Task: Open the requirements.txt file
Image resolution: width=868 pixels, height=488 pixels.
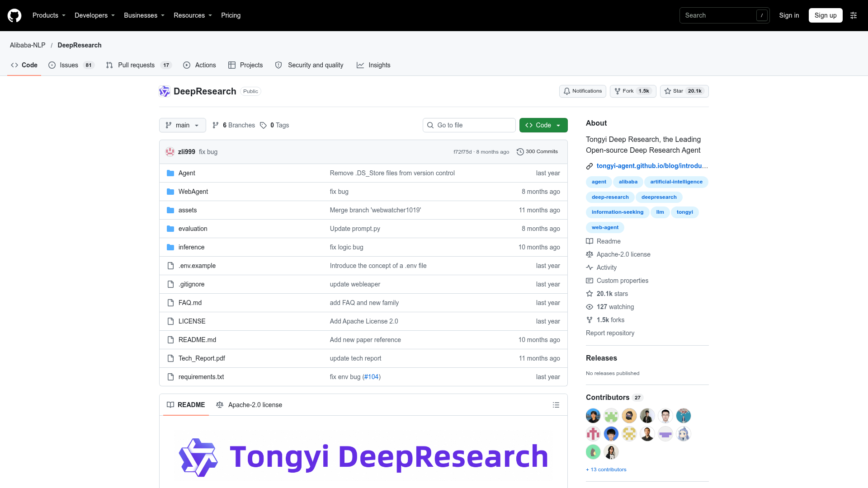Action: coord(201,377)
